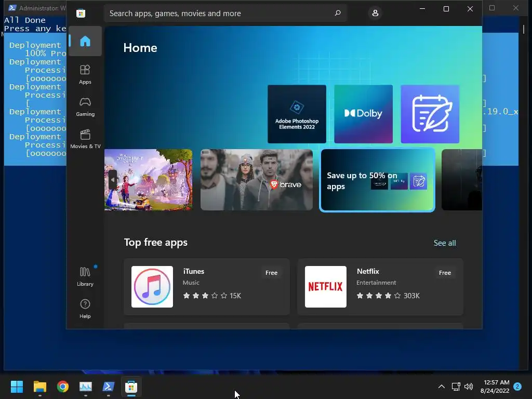Click the Free button on iTunes card

click(x=271, y=273)
